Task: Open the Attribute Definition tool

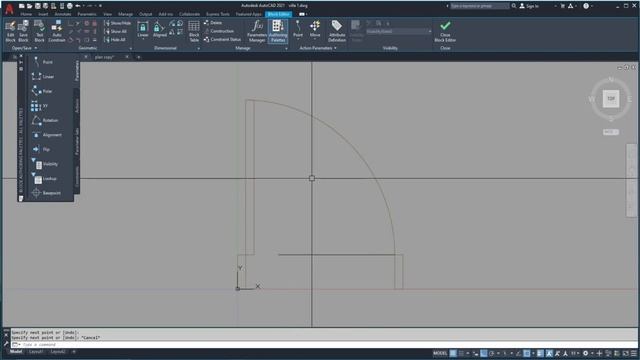Action: [337, 31]
